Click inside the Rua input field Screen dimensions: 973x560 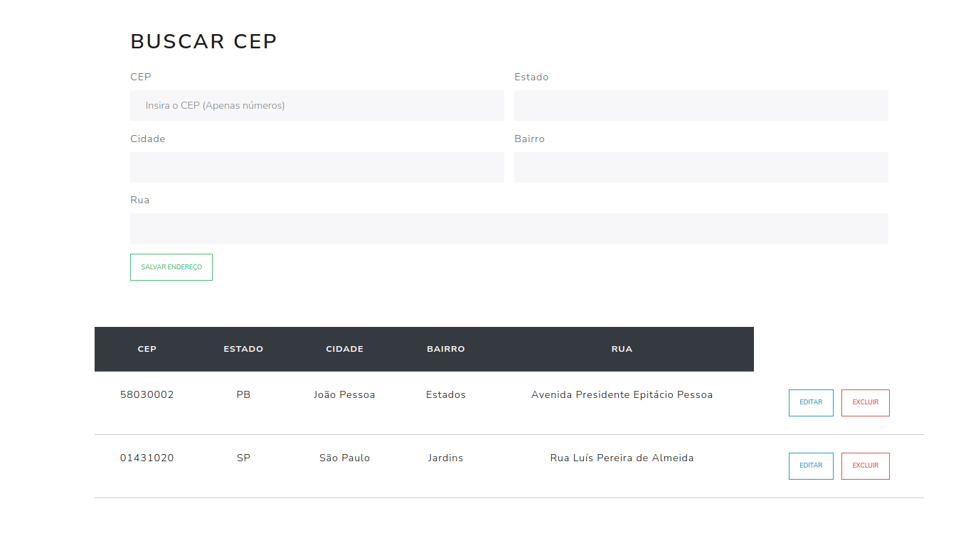[509, 228]
